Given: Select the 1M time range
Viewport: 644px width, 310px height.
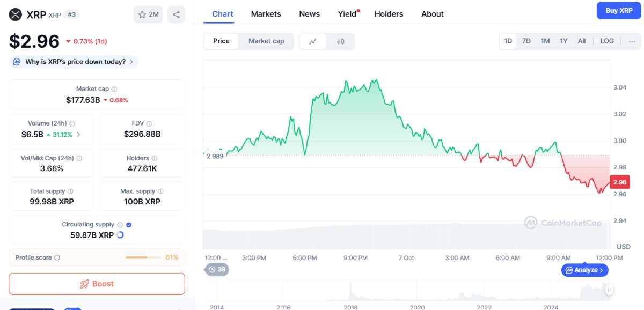Looking at the screenshot, I should tap(545, 41).
